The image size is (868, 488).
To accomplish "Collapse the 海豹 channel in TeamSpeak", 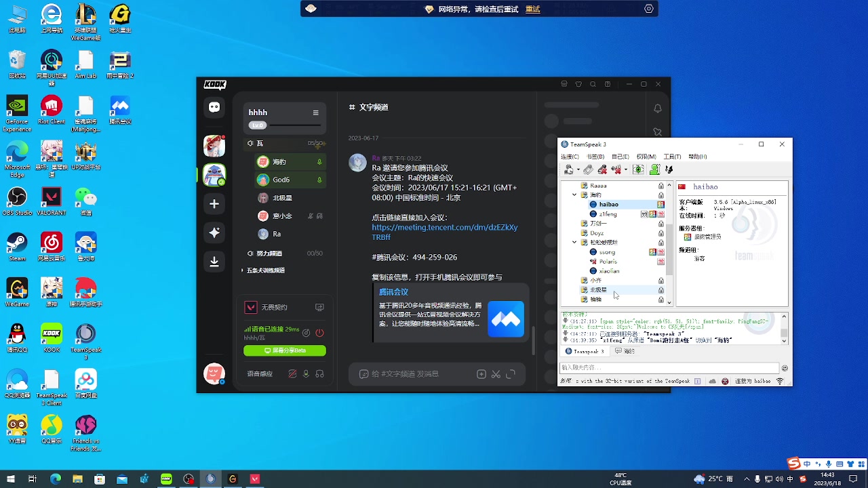I will click(574, 195).
